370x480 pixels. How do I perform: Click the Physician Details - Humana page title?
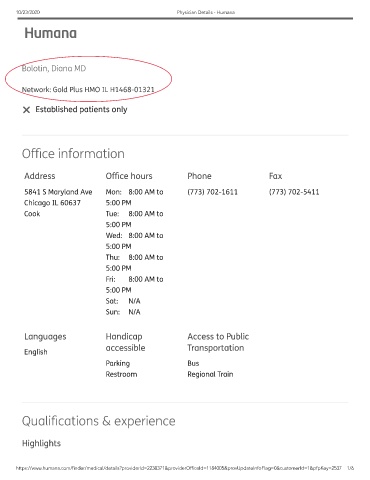click(206, 12)
